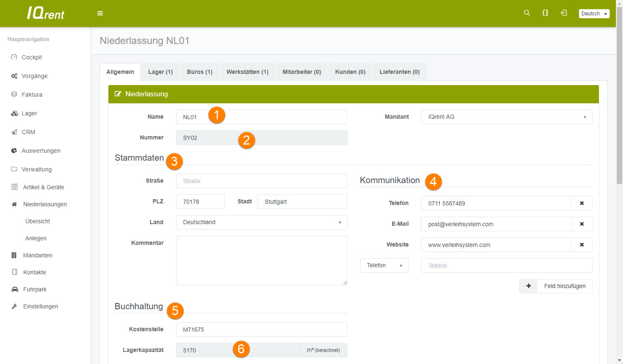Click the hamburger menu icon

click(100, 13)
